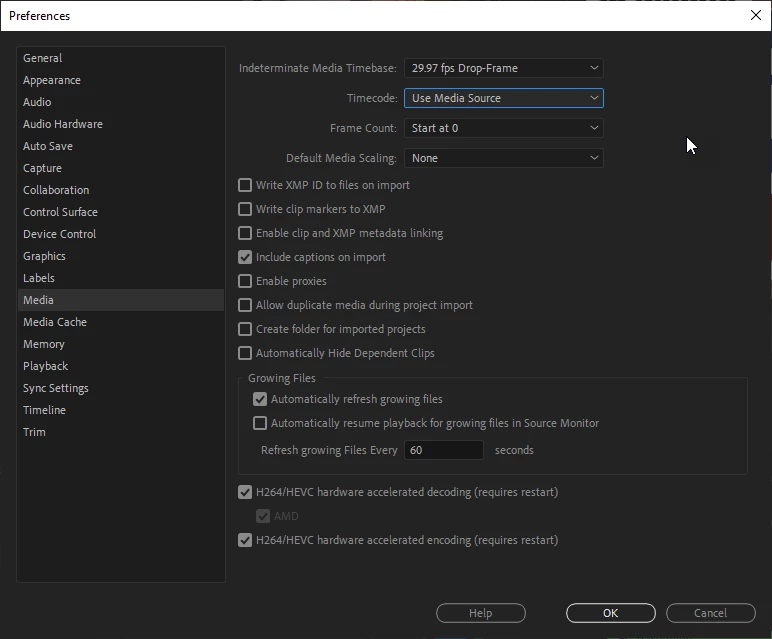Check Create folder for imported projects
The width and height of the screenshot is (772, 639).
(245, 329)
